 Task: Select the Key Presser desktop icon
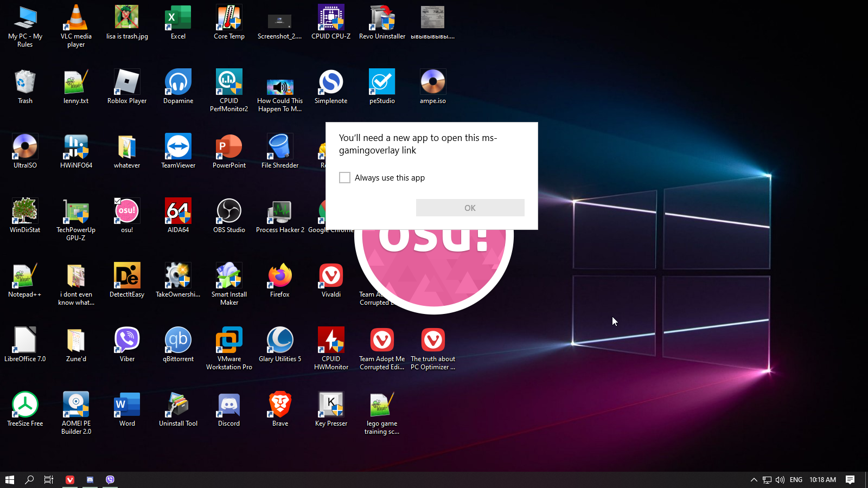(x=331, y=409)
